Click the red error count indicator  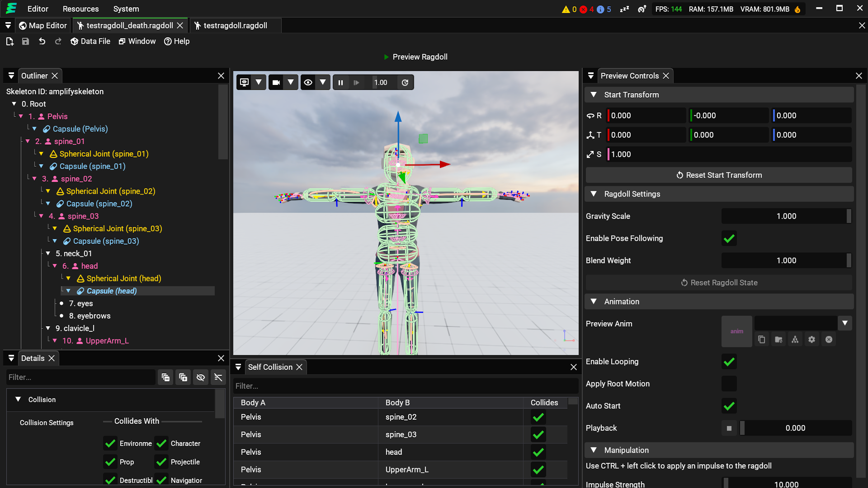coord(587,9)
